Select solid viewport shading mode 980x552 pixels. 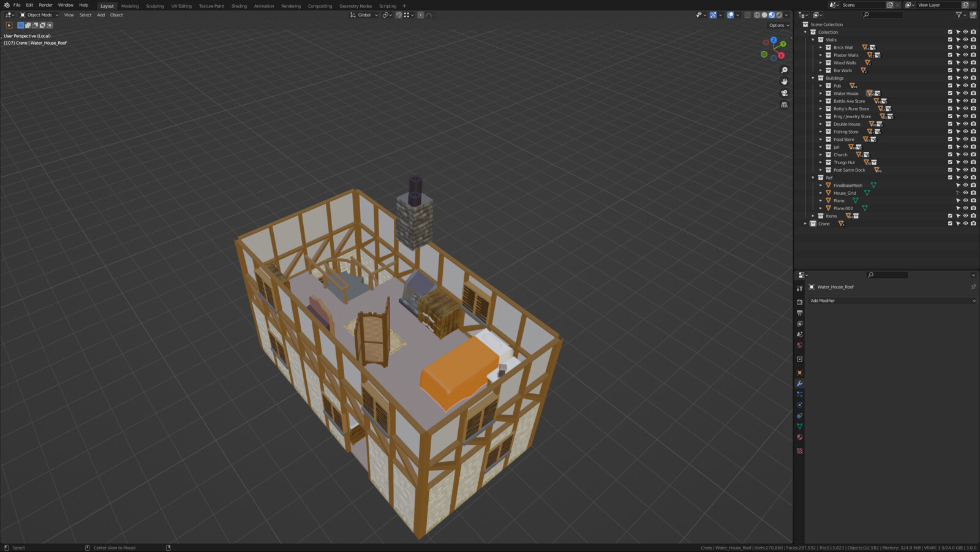[764, 15]
